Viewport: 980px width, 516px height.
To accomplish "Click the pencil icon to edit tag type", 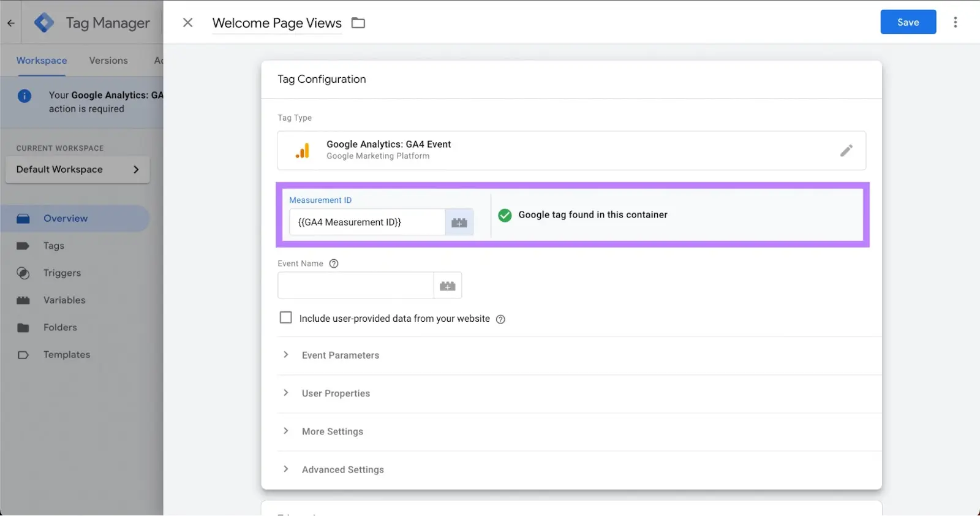I will coord(846,151).
